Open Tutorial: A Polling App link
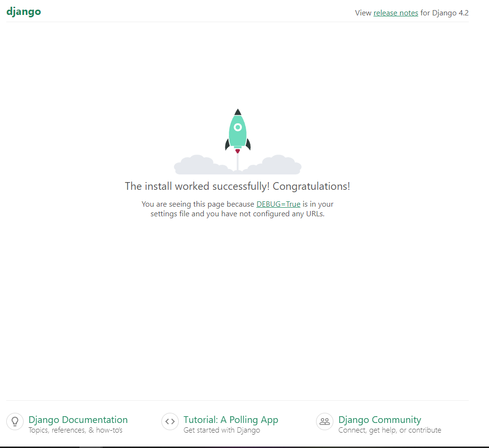 click(231, 420)
